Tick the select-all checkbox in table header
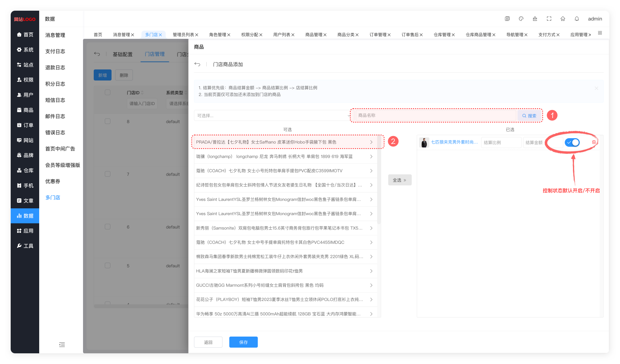 click(108, 93)
